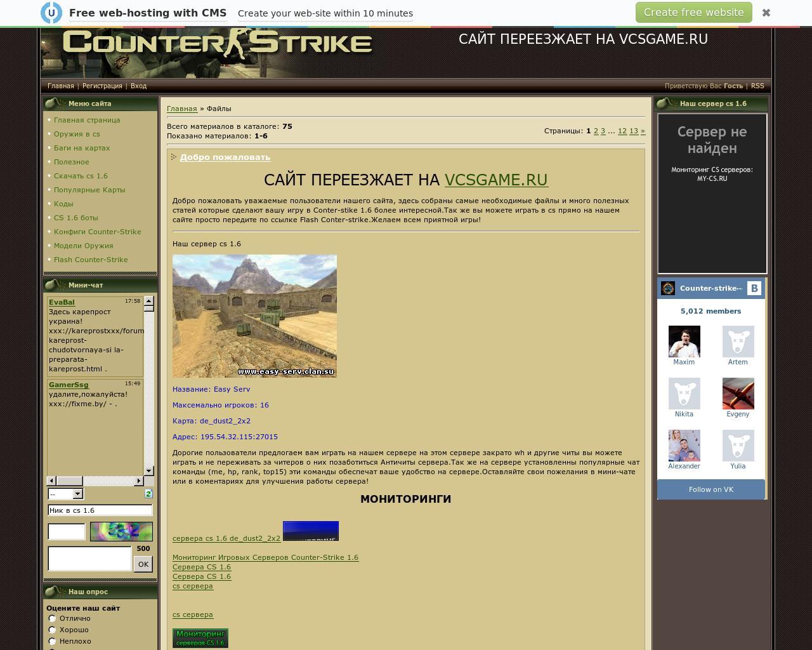This screenshot has width=812, height=650.
Task: Open Nikita's VK avatar
Action: pyautogui.click(x=684, y=394)
